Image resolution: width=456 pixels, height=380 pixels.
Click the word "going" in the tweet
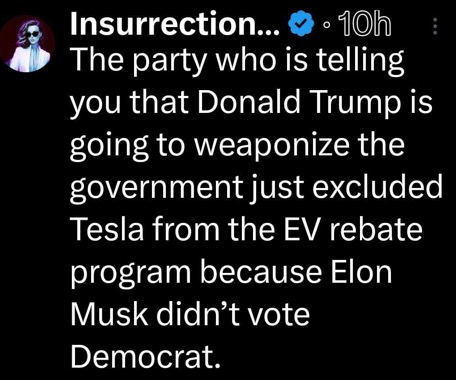point(109,146)
